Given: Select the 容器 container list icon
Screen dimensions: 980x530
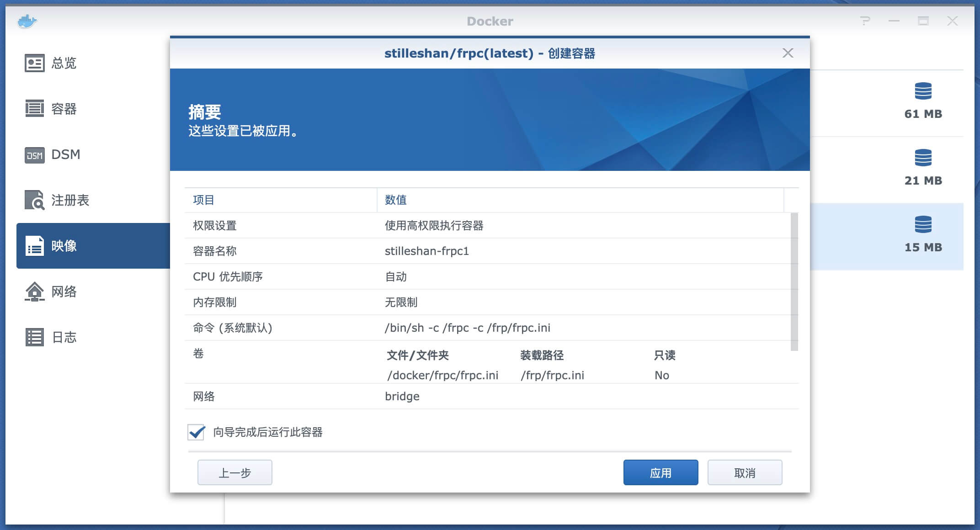Looking at the screenshot, I should click(x=34, y=109).
